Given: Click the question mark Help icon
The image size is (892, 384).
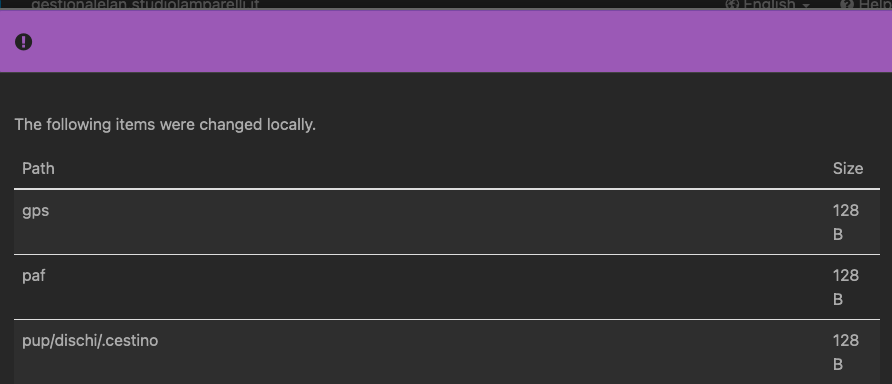Looking at the screenshot, I should 846,5.
